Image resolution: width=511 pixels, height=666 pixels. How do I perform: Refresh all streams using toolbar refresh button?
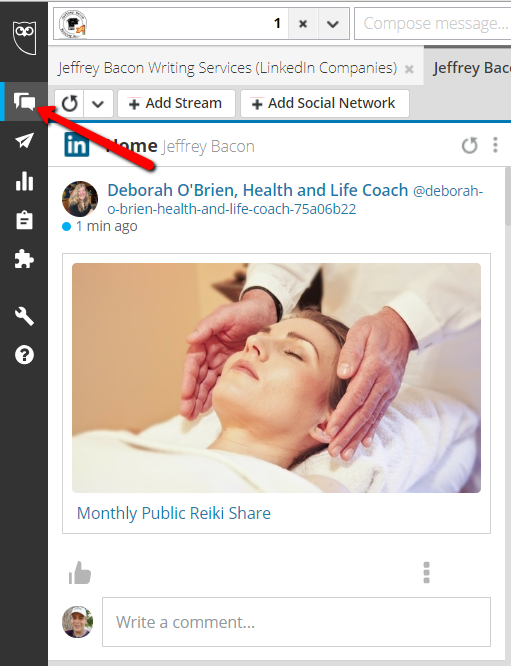click(x=70, y=103)
